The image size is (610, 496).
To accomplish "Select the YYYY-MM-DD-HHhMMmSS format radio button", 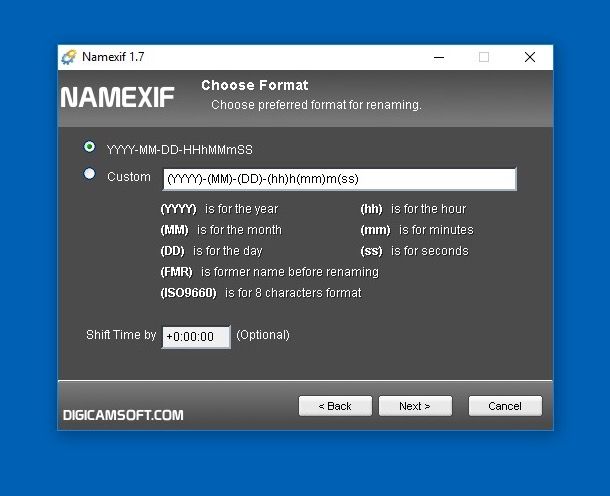I will [89, 147].
